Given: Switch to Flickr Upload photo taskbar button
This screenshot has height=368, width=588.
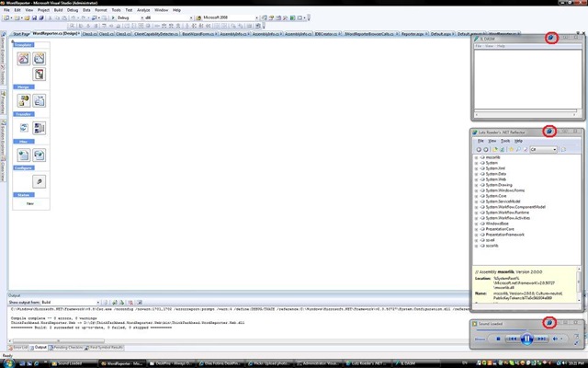Looking at the screenshot, I should 269,363.
